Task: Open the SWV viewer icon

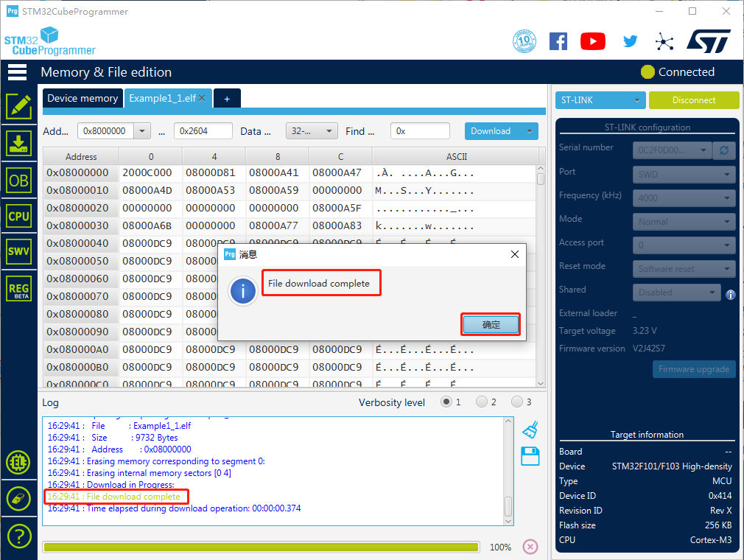Action: point(18,251)
